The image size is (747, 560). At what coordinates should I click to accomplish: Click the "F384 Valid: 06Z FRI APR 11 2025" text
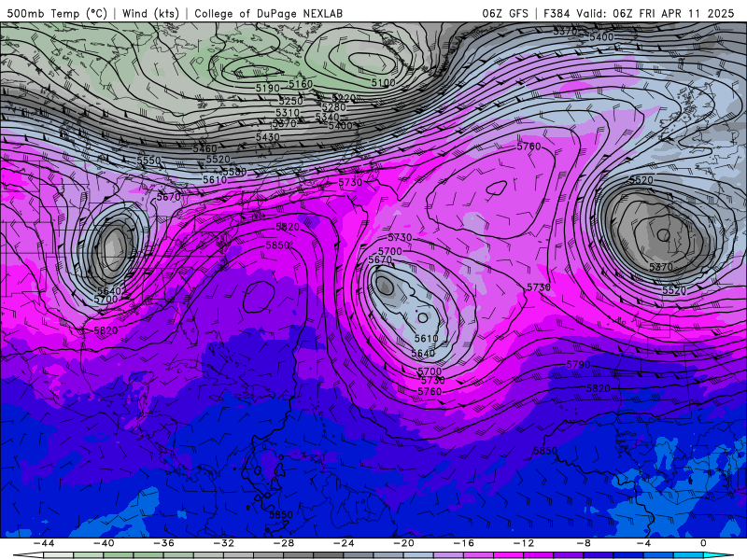(x=639, y=13)
